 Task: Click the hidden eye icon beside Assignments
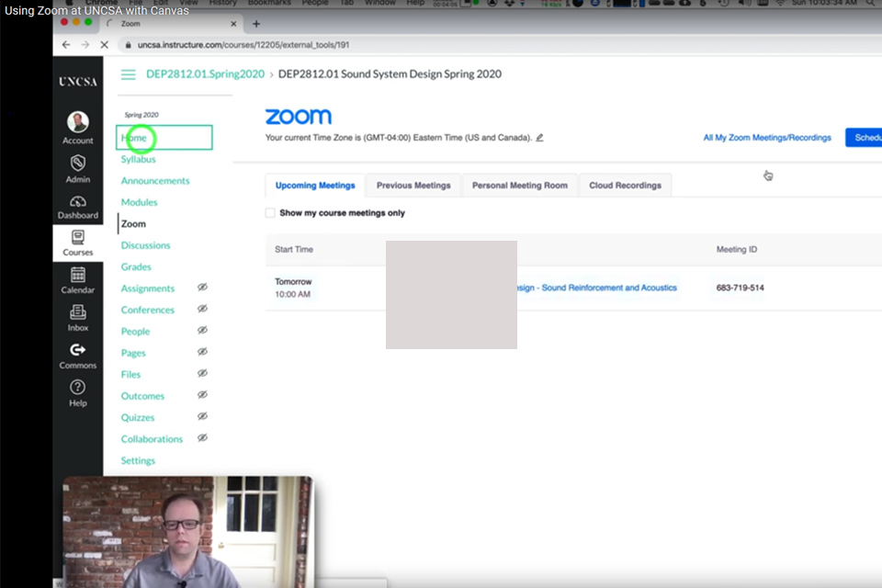202,288
